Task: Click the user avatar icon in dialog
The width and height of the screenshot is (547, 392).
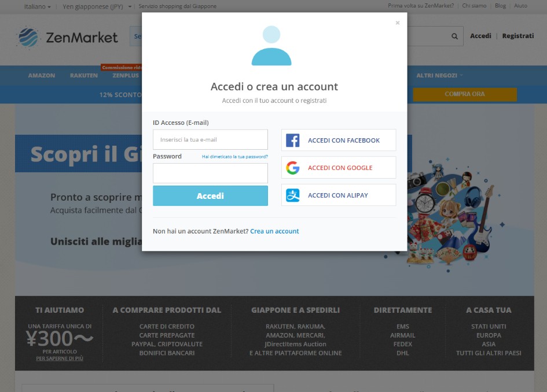Action: [271, 45]
